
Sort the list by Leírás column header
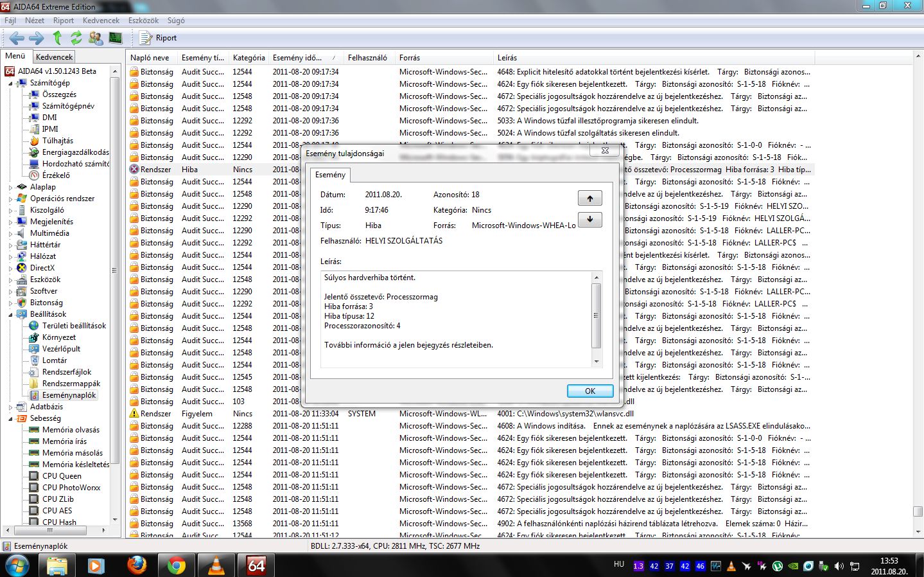pos(653,58)
